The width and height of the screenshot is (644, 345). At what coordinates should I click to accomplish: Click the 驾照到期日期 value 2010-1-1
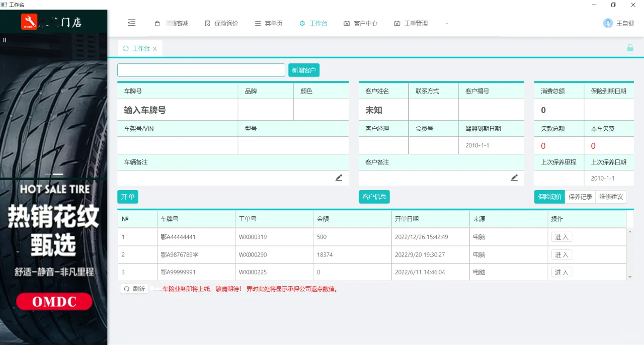point(477,145)
